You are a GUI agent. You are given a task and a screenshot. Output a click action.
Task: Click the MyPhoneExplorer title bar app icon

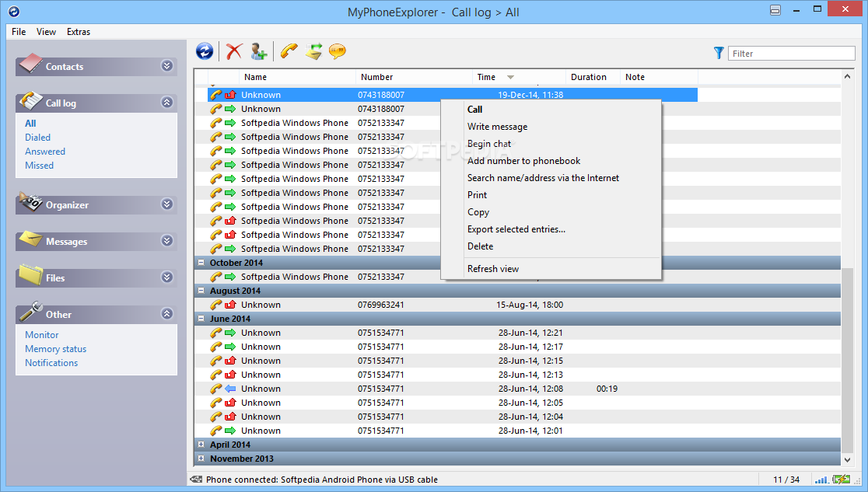tap(14, 11)
